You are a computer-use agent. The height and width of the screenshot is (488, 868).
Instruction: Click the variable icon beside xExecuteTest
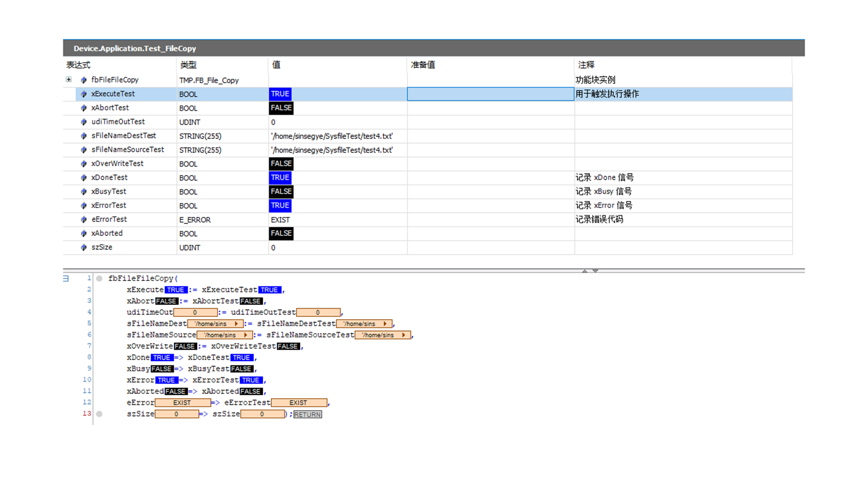(84, 94)
